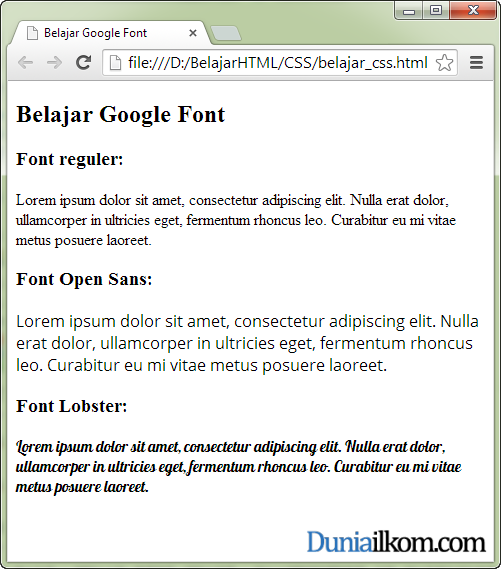Viewport: 501px width, 569px height.
Task: Reload the page with refresh icon
Action: coord(83,62)
